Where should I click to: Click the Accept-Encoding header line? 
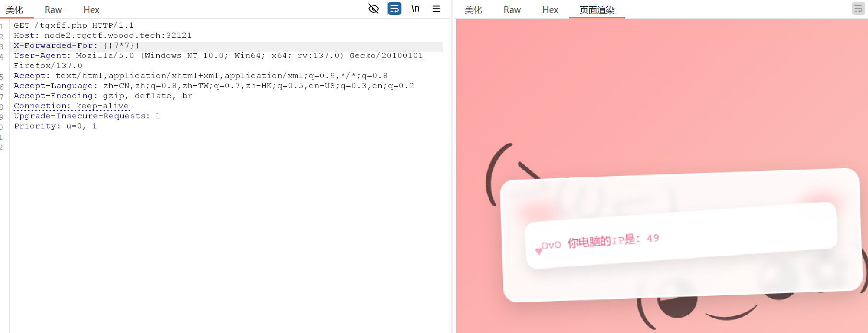coord(103,96)
